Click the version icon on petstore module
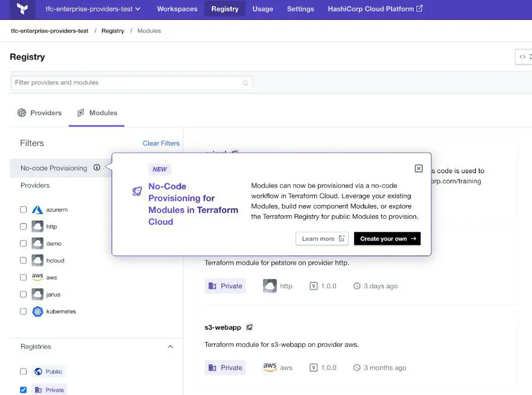Viewport: 532px width, 395px height. pos(314,286)
